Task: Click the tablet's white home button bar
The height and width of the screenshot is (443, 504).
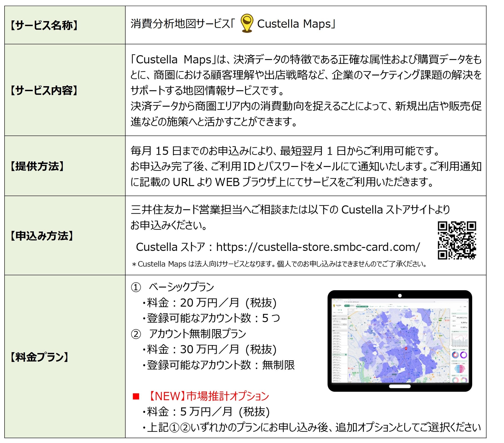Action: coord(400,386)
